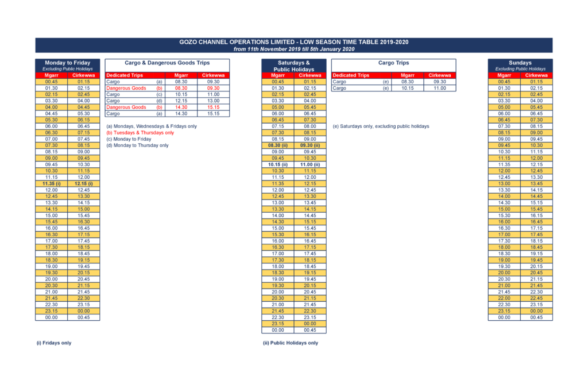Viewport: 588px width, 384px height.
Task: Select the 'Cargo Trips' table heading
Action: click(394, 63)
